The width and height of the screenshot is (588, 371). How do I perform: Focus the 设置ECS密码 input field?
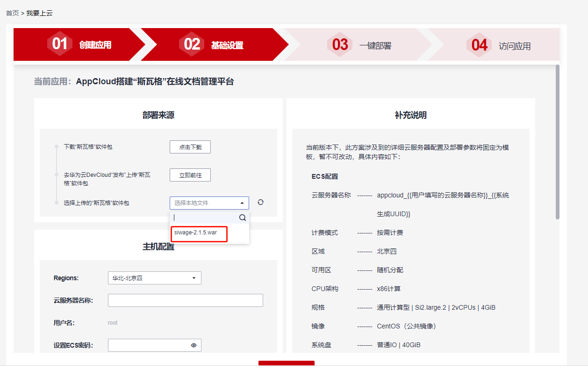coord(155,345)
